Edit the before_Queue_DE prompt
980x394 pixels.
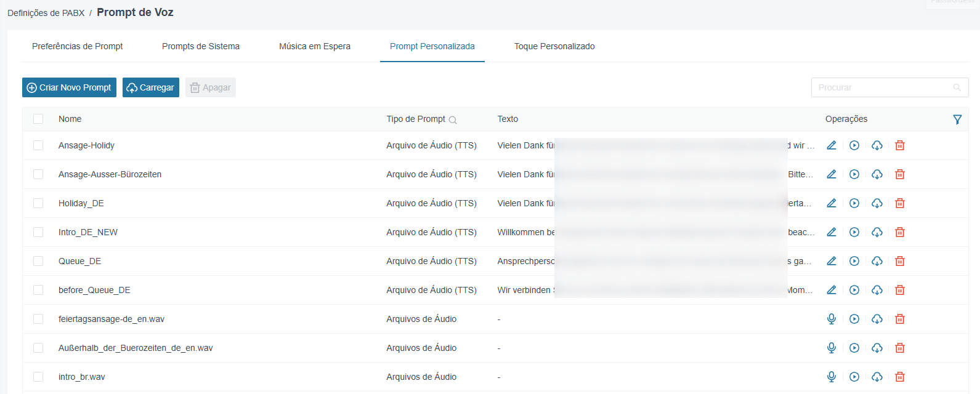(832, 290)
